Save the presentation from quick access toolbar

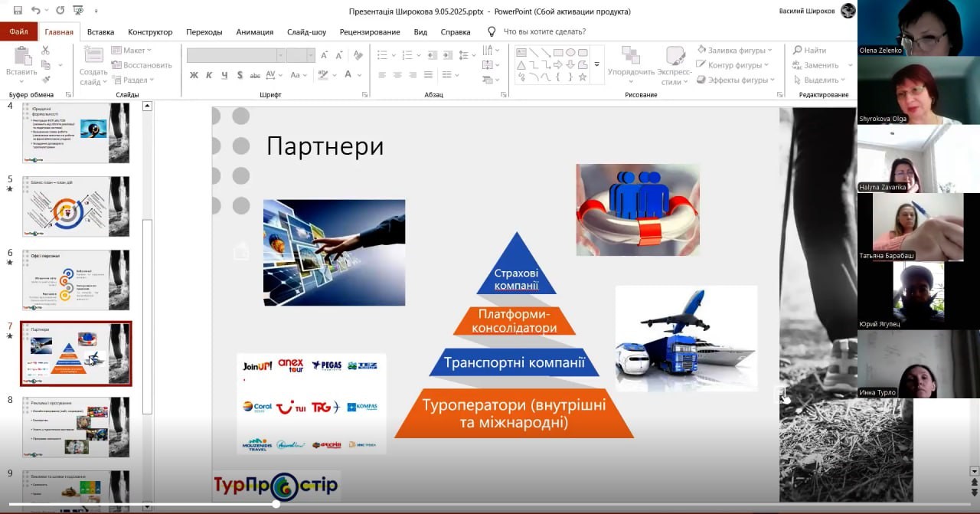pos(18,11)
